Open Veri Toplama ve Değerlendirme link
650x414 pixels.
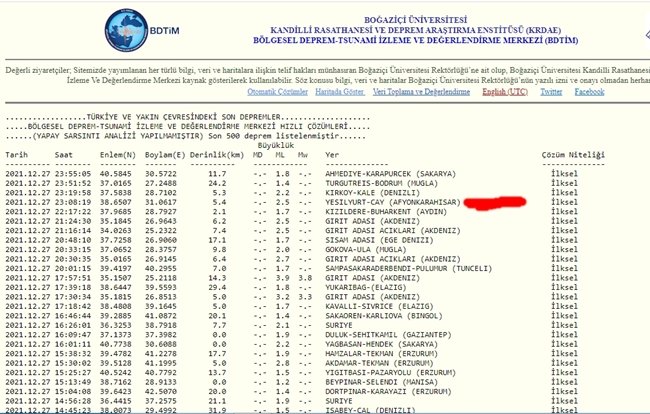[x=421, y=92]
